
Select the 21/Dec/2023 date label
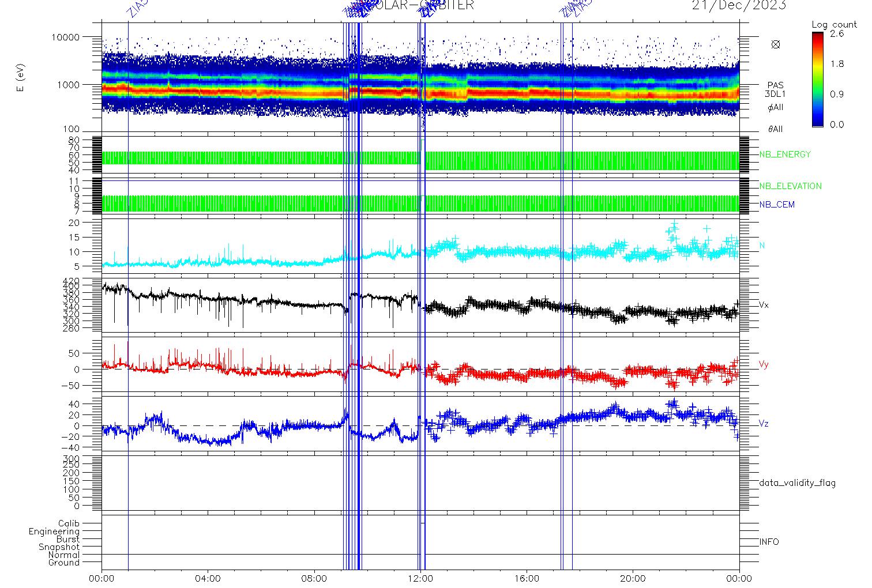click(x=739, y=5)
